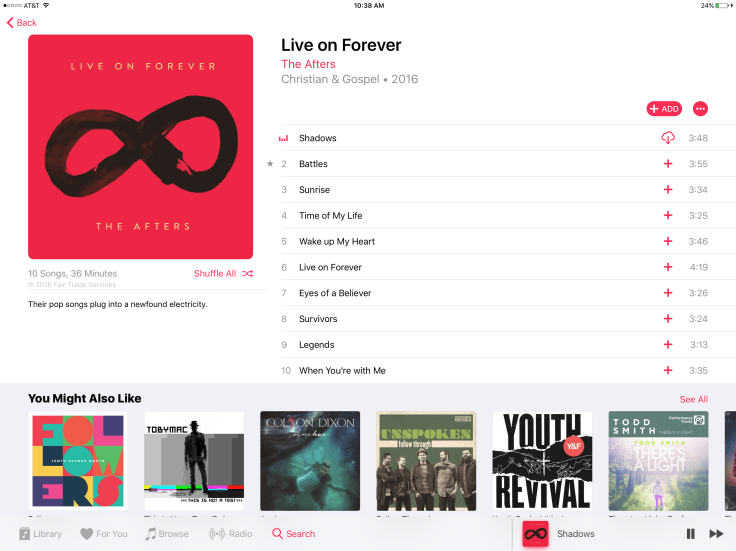Image resolution: width=736 pixels, height=551 pixels.
Task: See All similar albums
Action: tap(693, 399)
